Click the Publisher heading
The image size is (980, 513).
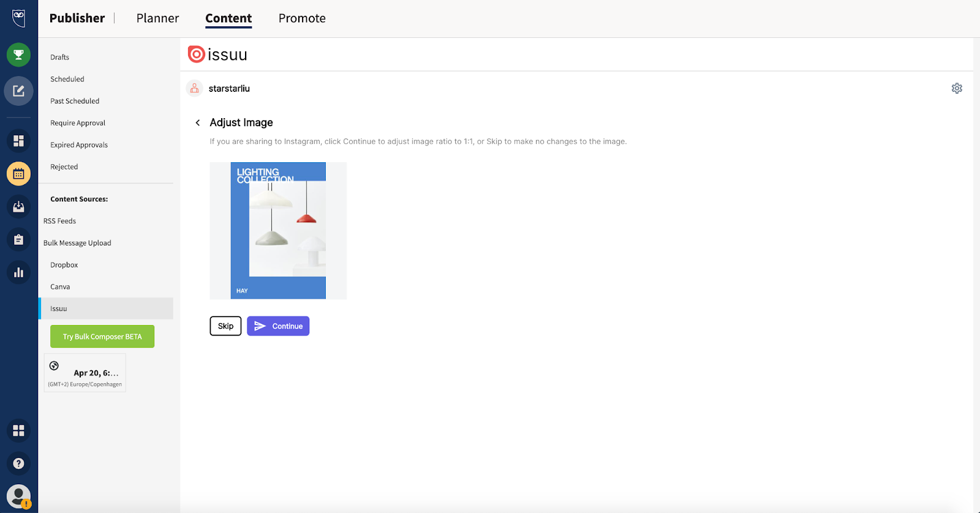tap(77, 18)
